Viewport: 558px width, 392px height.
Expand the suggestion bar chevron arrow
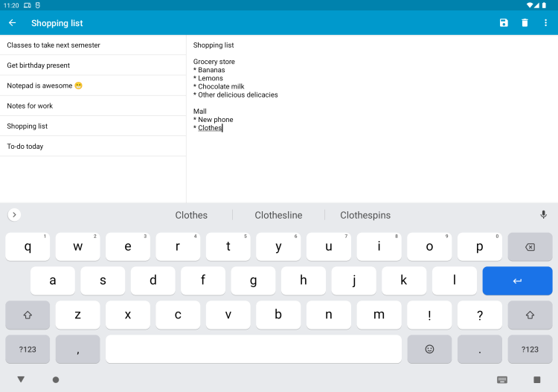[x=14, y=215]
